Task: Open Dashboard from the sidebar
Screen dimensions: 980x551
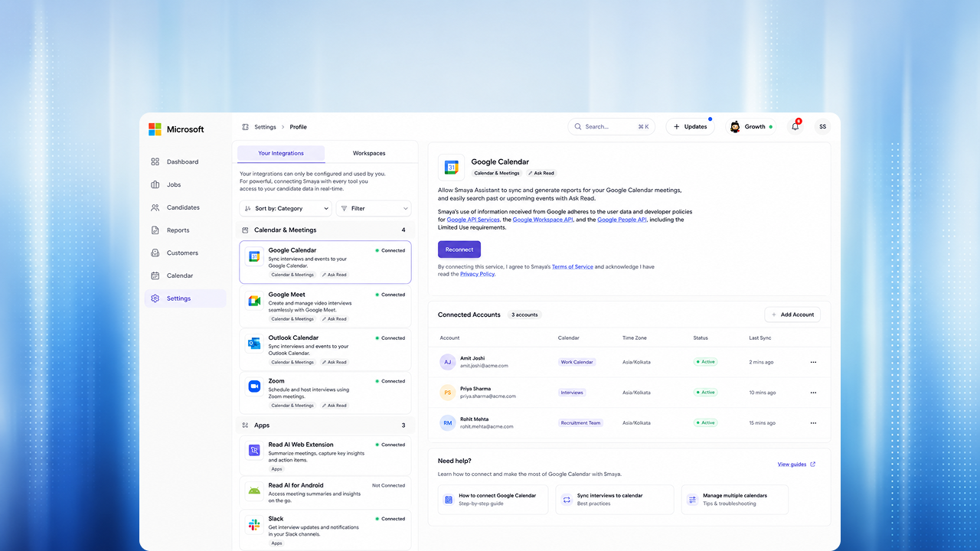Action: (x=185, y=161)
